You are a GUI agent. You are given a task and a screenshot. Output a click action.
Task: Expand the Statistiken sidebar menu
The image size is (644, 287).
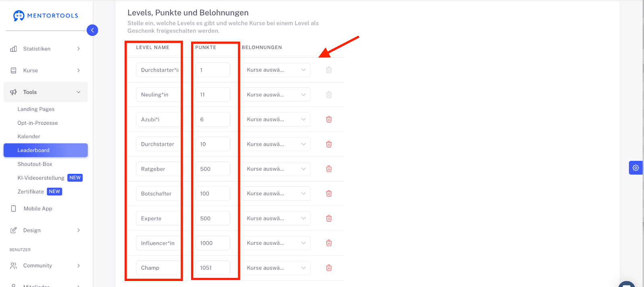click(45, 49)
